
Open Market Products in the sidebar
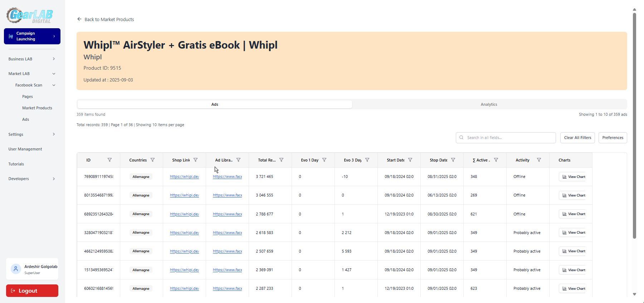(x=37, y=108)
